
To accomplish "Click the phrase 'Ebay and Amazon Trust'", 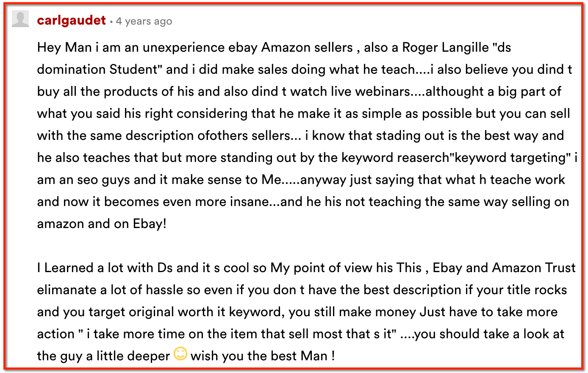I will [504, 267].
